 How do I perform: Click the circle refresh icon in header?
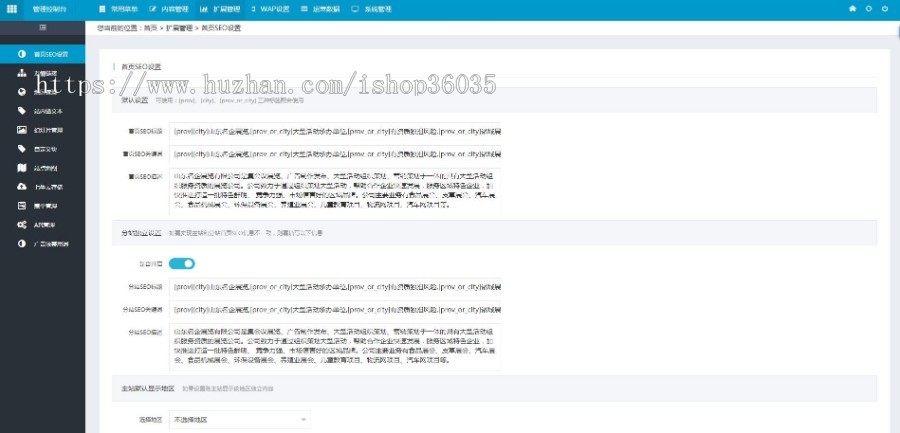[x=868, y=9]
